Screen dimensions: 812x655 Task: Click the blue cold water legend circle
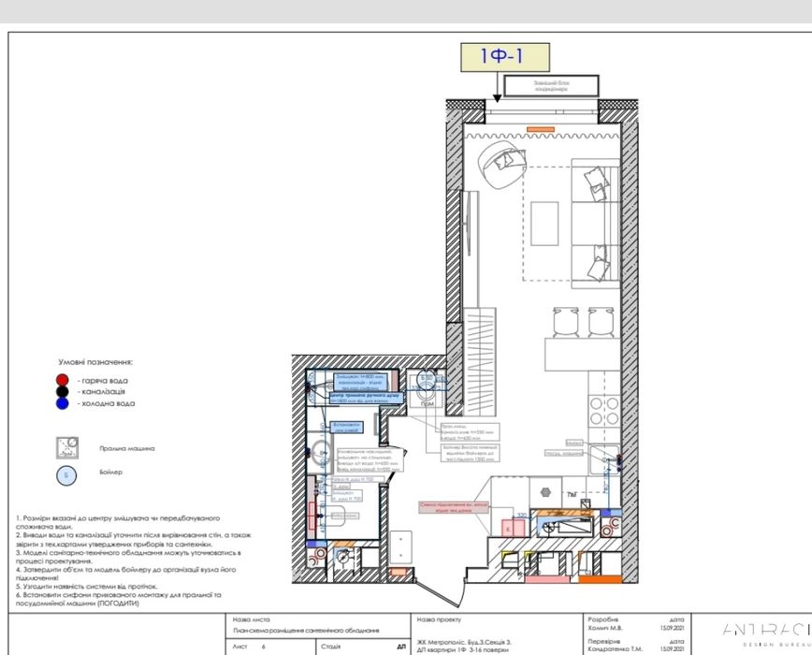[62, 403]
